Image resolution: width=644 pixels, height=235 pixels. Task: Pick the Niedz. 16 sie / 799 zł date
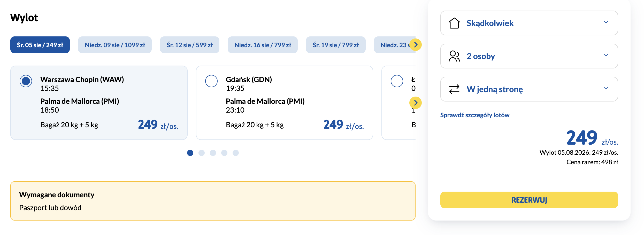click(263, 45)
